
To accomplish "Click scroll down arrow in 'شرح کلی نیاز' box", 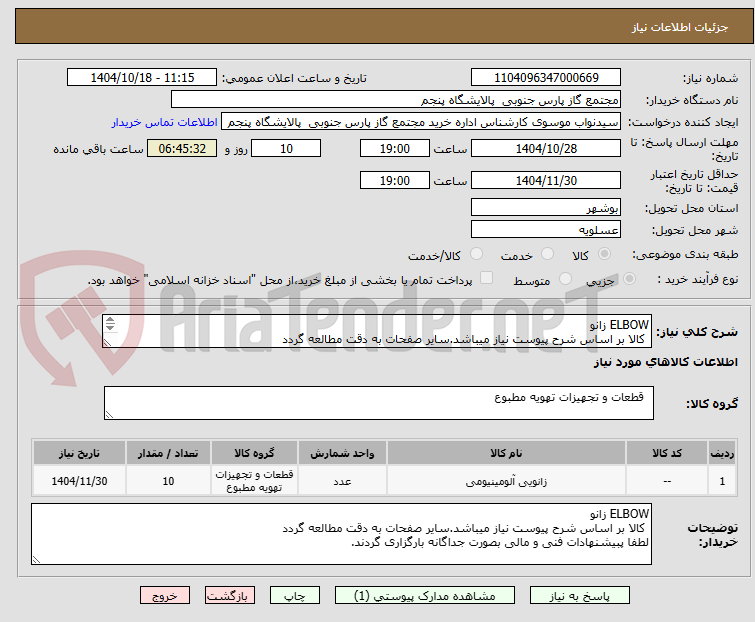I will [110, 327].
